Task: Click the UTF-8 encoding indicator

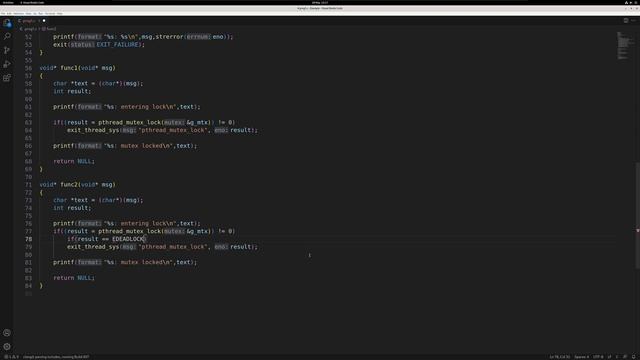Action: tap(598, 357)
